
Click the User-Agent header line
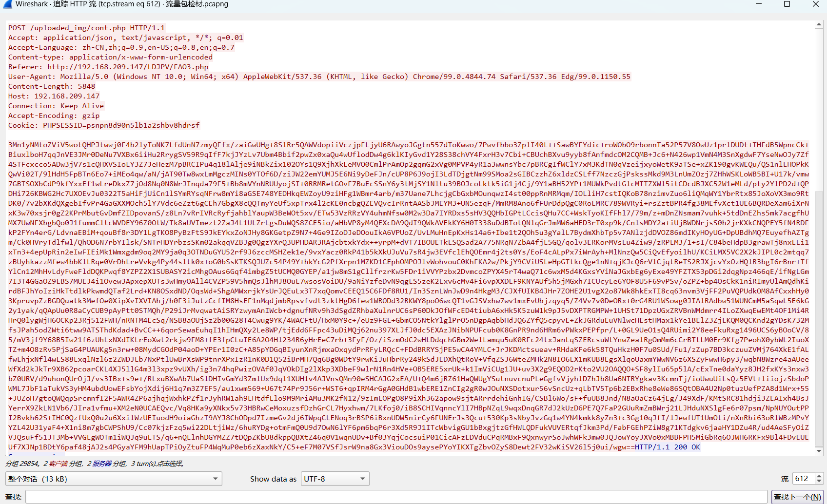coord(319,77)
